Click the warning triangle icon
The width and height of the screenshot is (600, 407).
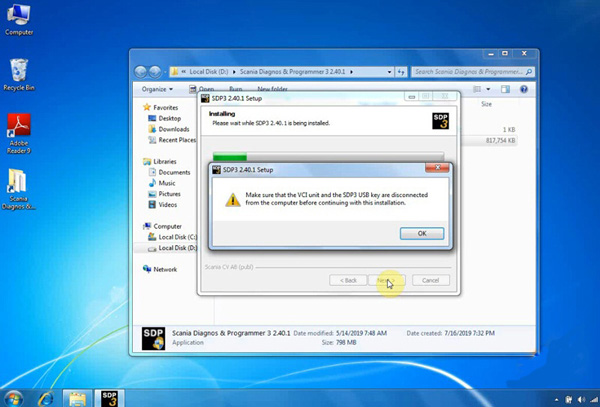point(233,200)
